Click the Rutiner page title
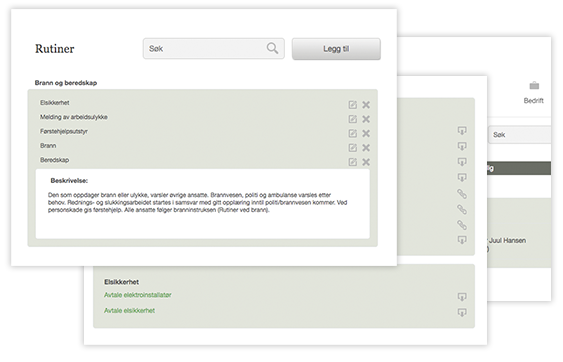The image size is (563, 362). (55, 48)
